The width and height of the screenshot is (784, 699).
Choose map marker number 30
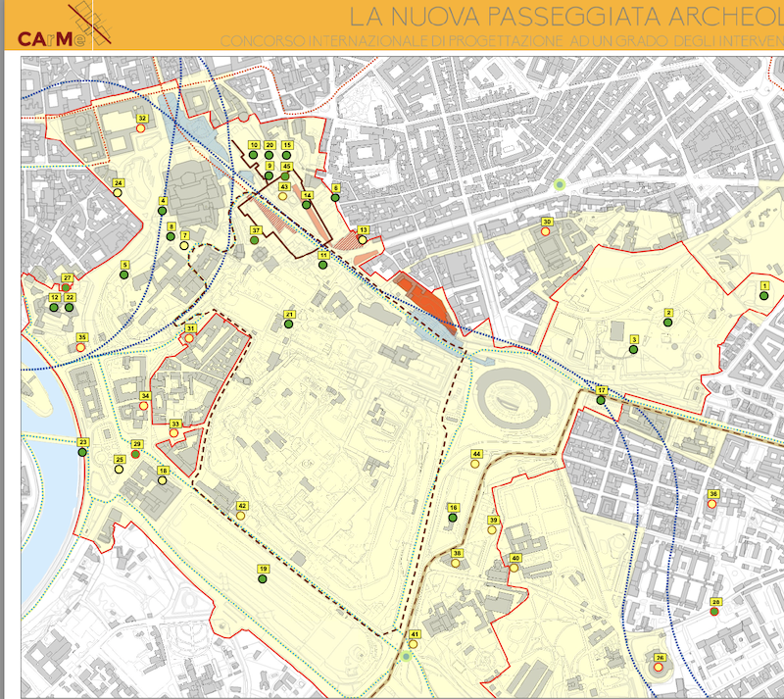tap(546, 231)
